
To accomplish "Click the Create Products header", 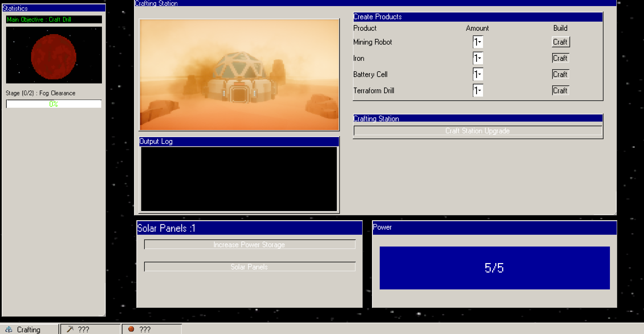I will point(478,17).
